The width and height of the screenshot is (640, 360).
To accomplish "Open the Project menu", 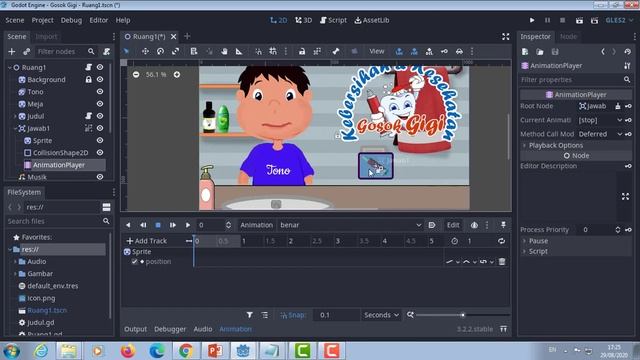I will pyautogui.click(x=42, y=20).
